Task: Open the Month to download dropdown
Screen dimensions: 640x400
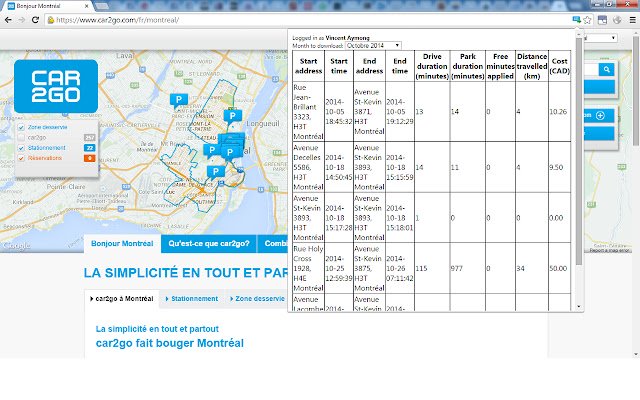Action: tap(373, 45)
